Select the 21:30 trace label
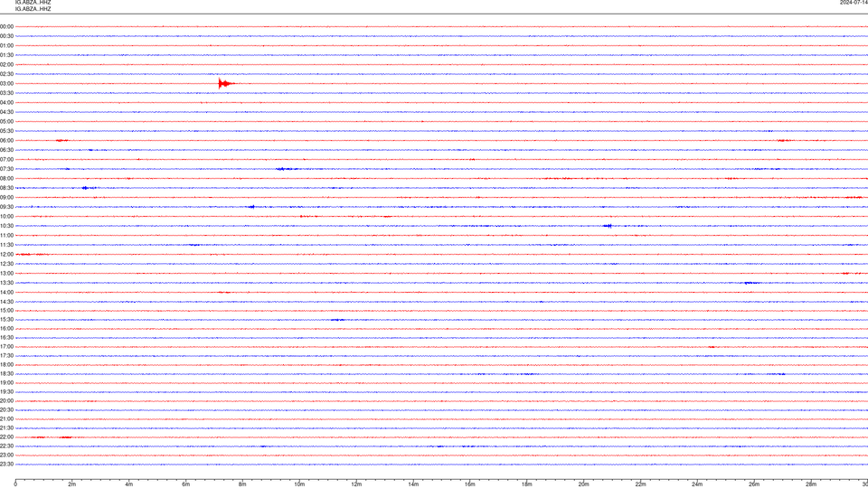The height and width of the screenshot is (488, 868). (6, 428)
